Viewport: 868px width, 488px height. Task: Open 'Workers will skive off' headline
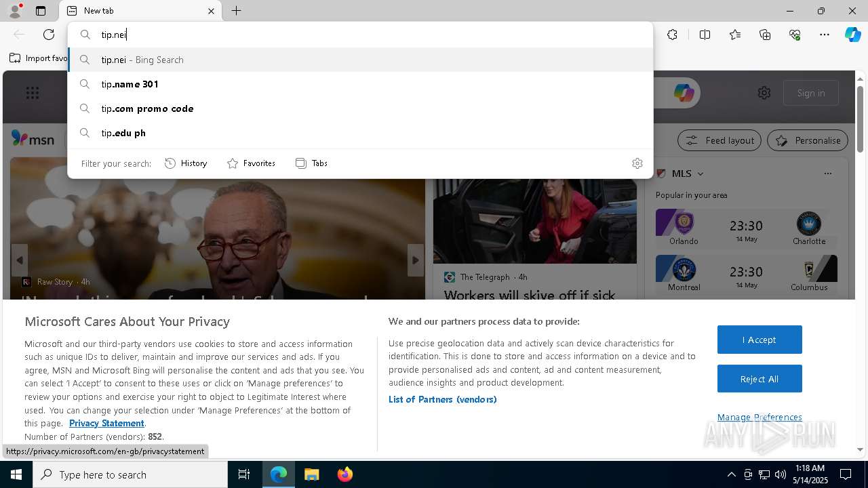(x=530, y=295)
